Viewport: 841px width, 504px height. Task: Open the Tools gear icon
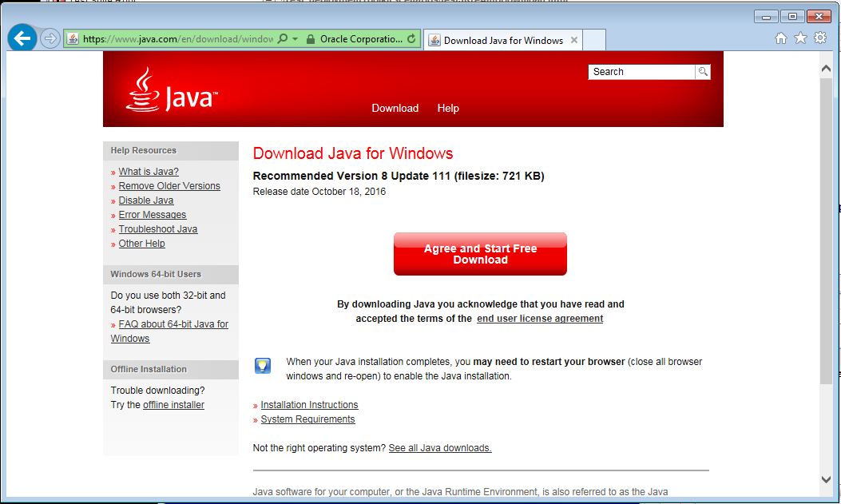click(x=820, y=38)
